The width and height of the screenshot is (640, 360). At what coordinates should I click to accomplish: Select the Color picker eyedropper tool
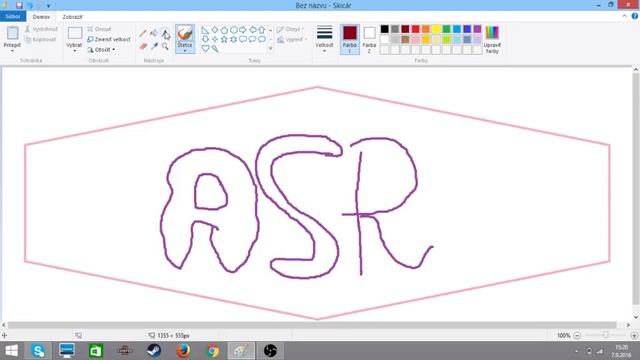154,46
